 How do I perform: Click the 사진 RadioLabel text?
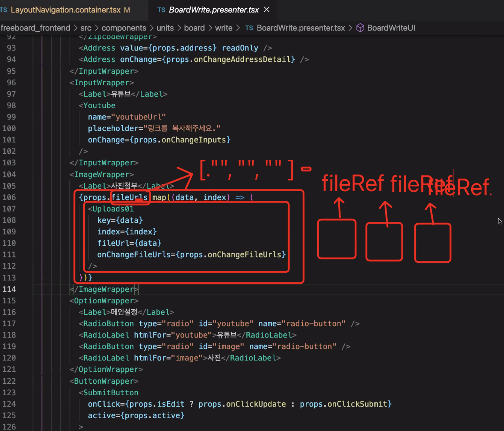coord(214,358)
